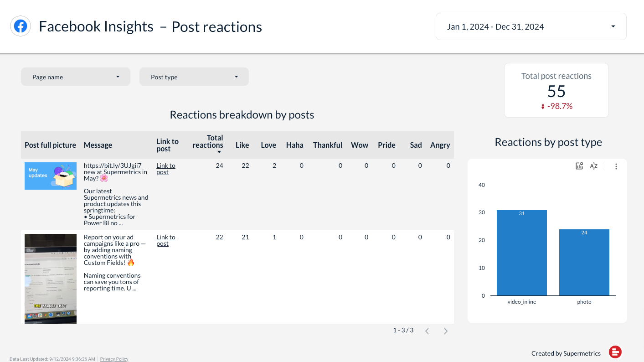Click the red Supermetrics logo icon
644x362 pixels.
click(x=615, y=352)
